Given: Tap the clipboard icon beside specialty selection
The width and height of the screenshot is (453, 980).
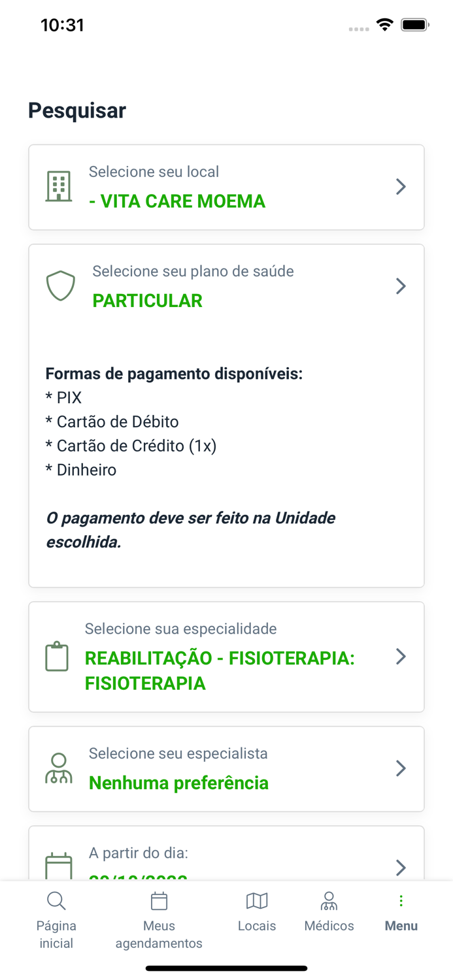Looking at the screenshot, I should (x=57, y=656).
